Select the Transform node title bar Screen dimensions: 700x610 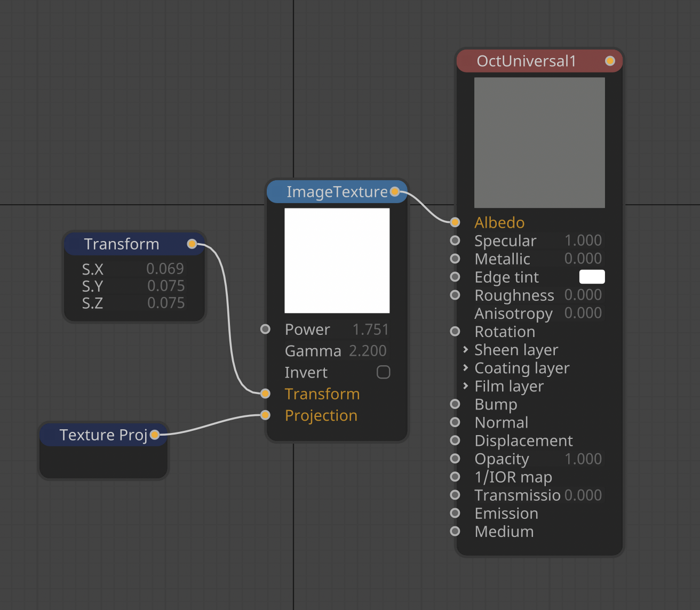pyautogui.click(x=122, y=244)
